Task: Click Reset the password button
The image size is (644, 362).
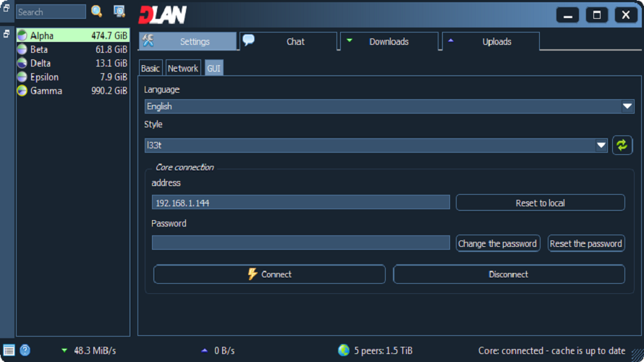Action: pyautogui.click(x=586, y=243)
